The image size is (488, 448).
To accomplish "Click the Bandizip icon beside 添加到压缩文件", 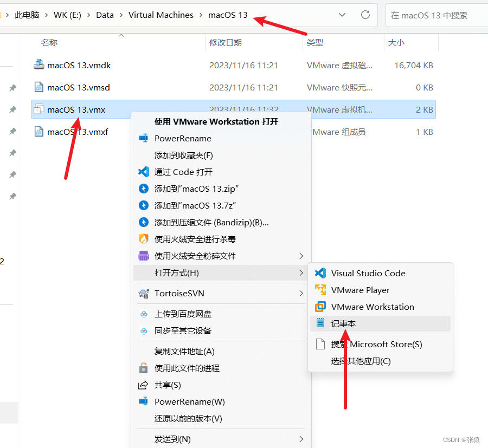I will [144, 222].
